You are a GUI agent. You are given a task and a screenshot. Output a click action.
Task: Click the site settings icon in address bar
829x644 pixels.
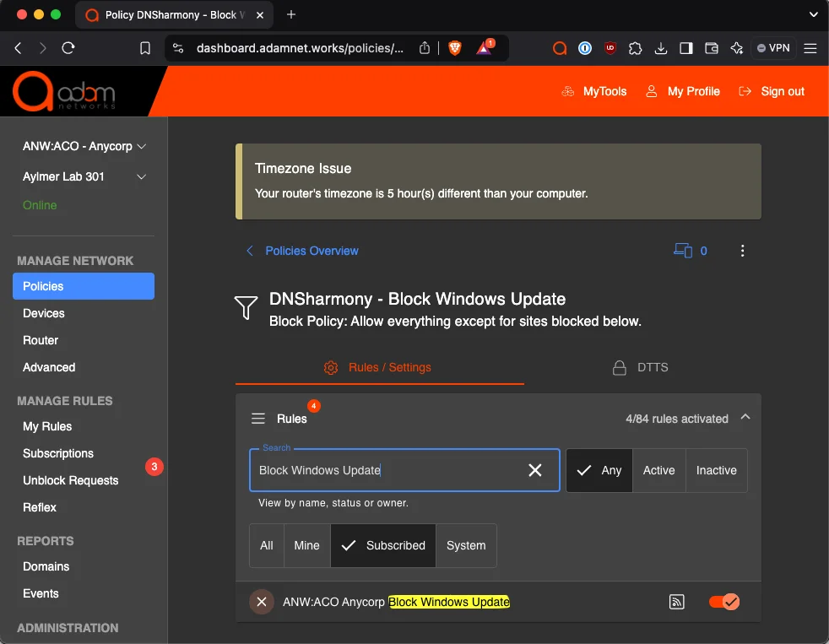tap(178, 48)
